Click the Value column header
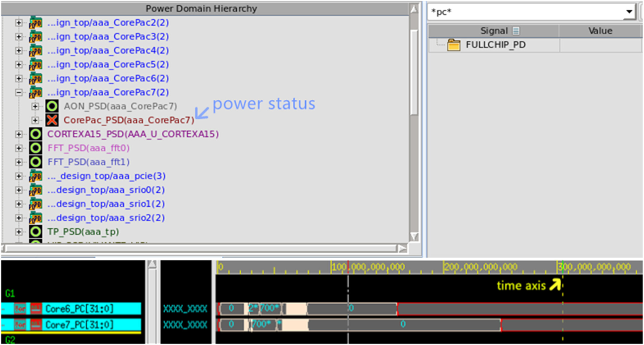 (x=600, y=31)
